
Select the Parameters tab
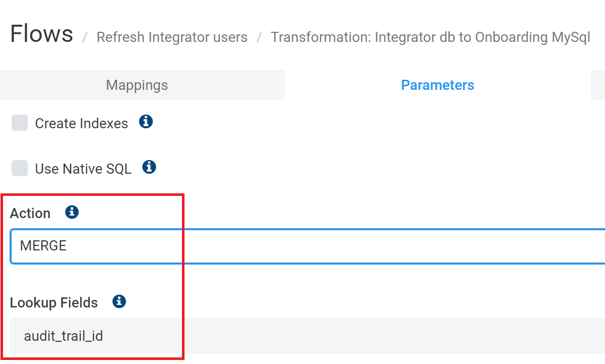pyautogui.click(x=438, y=85)
